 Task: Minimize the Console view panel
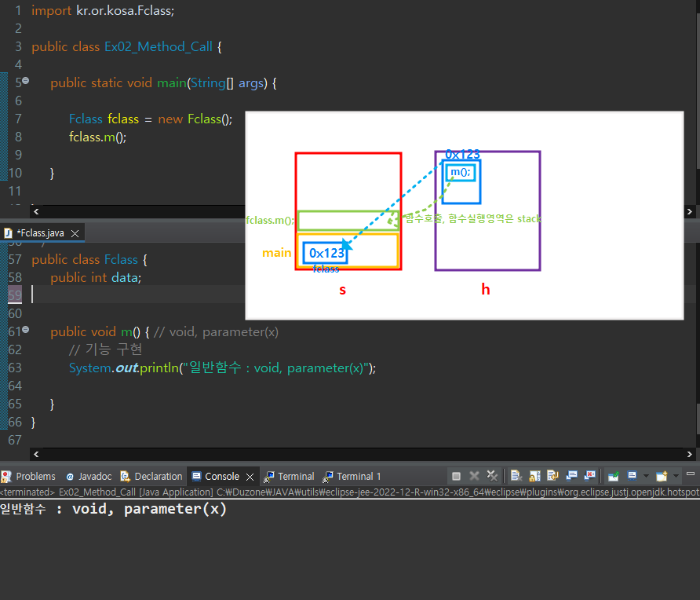tap(690, 474)
